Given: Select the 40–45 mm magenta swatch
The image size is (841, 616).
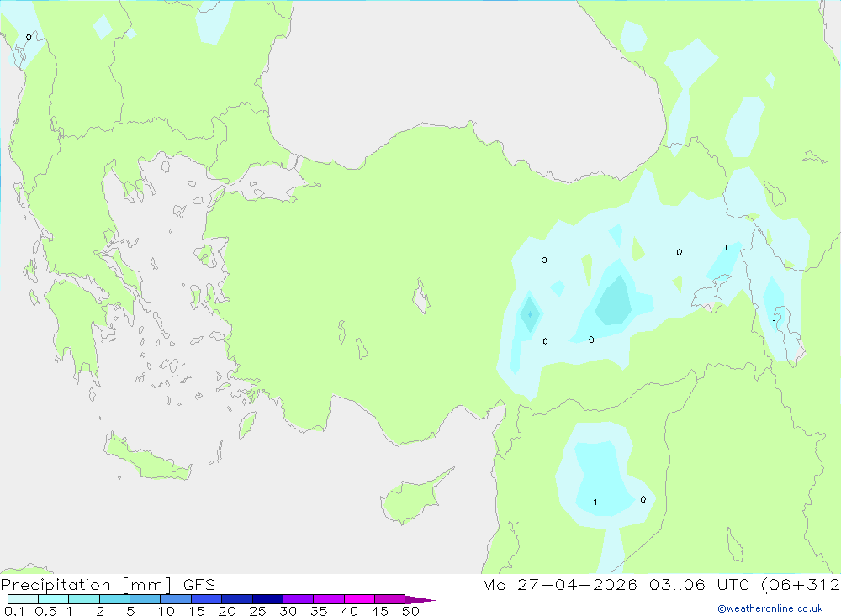Looking at the screenshot, I should 359,599.
